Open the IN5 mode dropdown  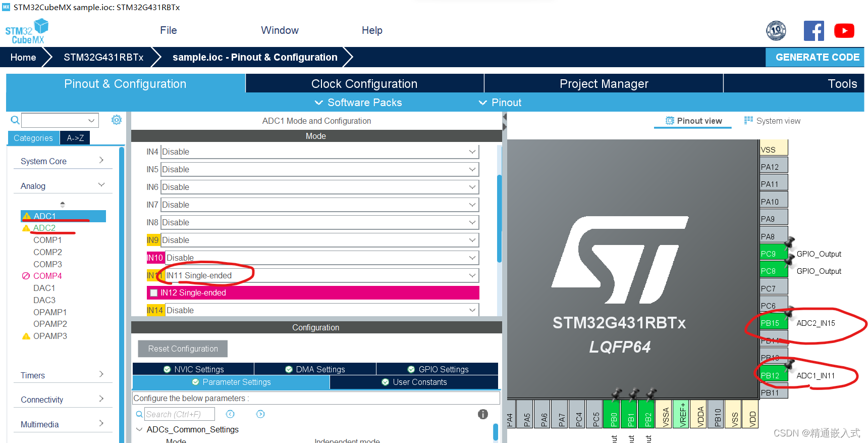pos(320,169)
